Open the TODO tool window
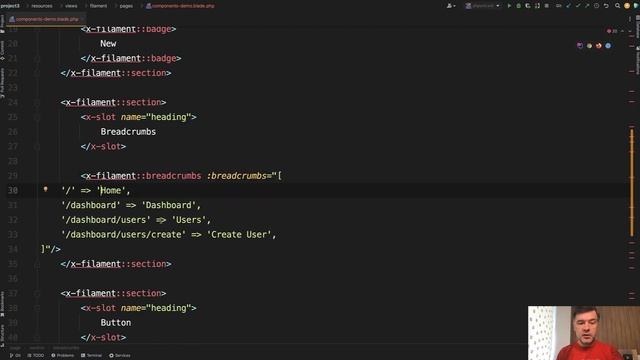Screen dimensions: 640x360 (x=36, y=356)
